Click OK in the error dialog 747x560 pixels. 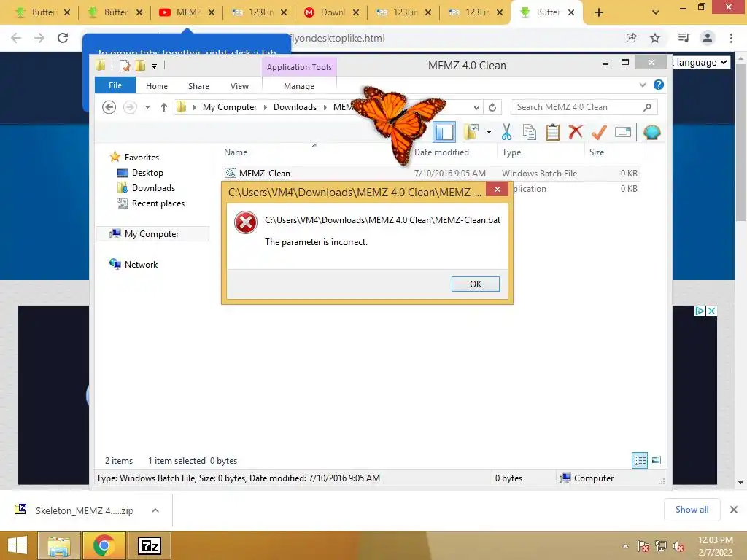[x=476, y=284]
